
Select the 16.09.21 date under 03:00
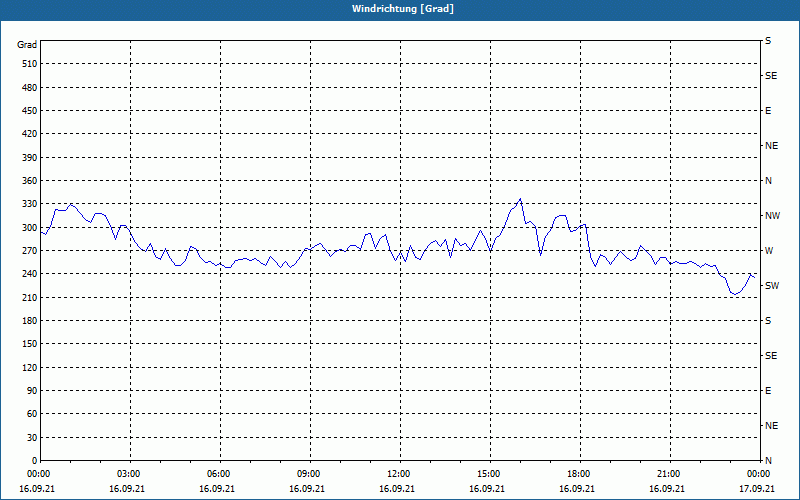click(x=127, y=489)
